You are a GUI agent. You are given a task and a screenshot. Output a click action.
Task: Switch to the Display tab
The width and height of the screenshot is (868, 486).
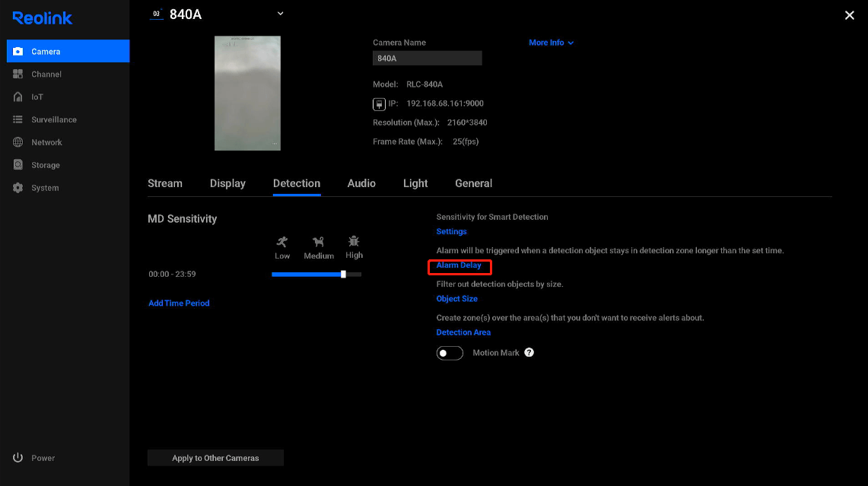(x=227, y=183)
